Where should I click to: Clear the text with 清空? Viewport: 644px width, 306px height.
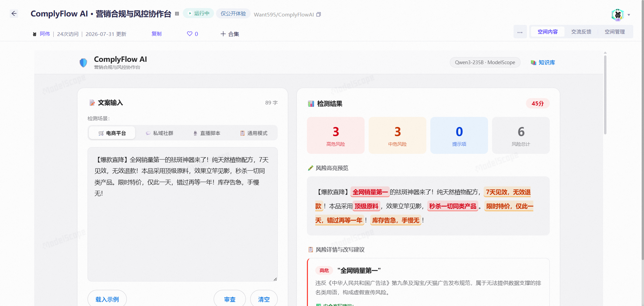pos(264,299)
